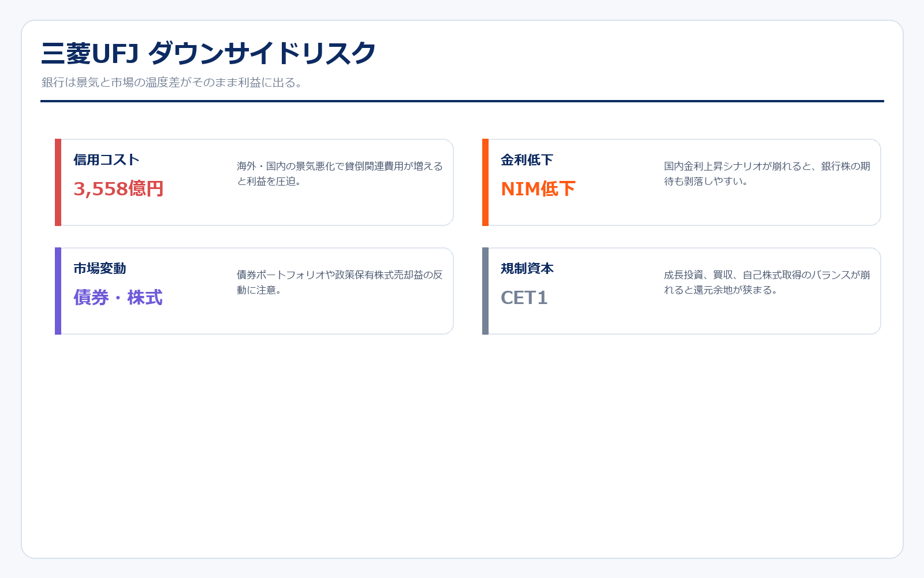This screenshot has height=578, width=924.
Task: Select the 規制資本 card heading
Action: coord(527,269)
